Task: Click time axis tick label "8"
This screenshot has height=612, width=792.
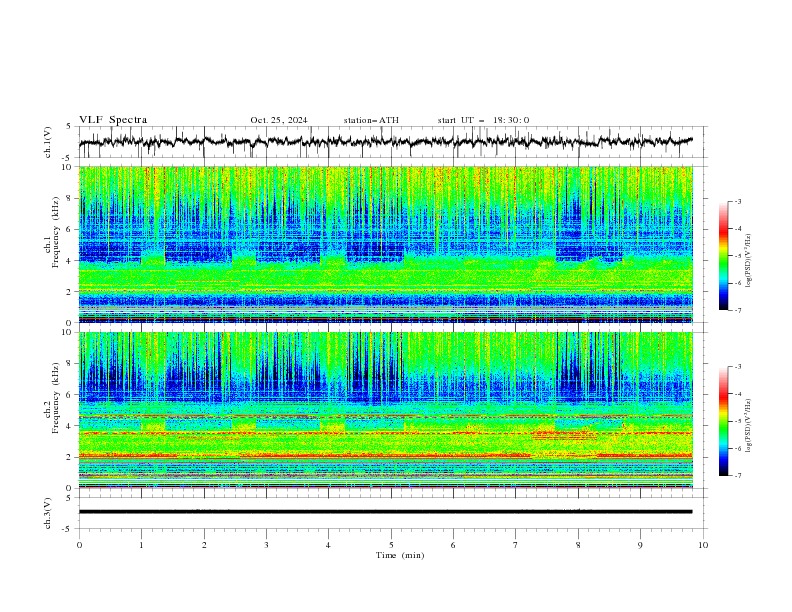Action: pyautogui.click(x=578, y=545)
